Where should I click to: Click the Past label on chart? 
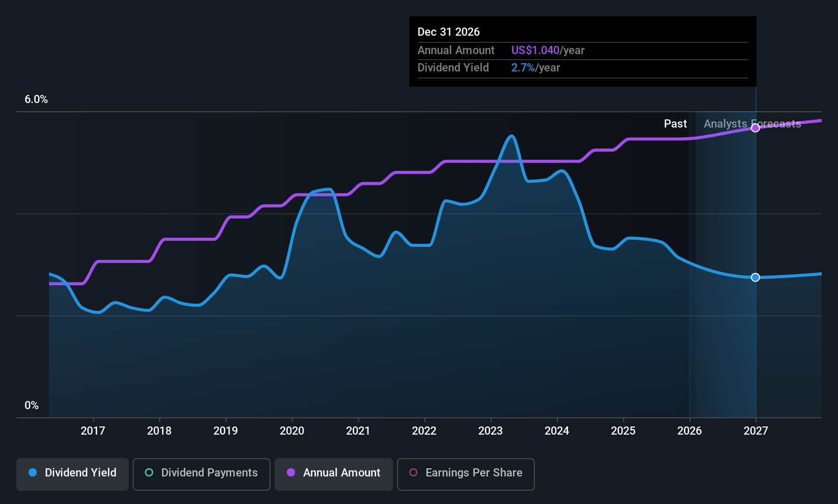(675, 123)
